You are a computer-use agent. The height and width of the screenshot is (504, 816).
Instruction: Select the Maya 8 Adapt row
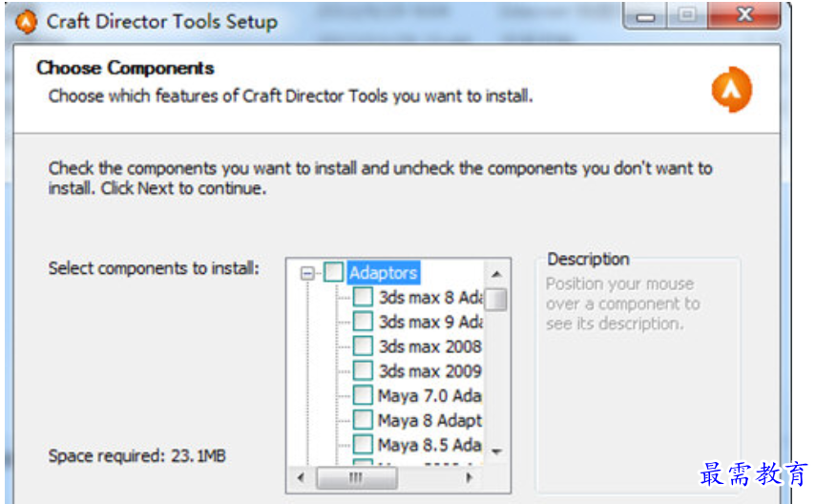click(429, 420)
